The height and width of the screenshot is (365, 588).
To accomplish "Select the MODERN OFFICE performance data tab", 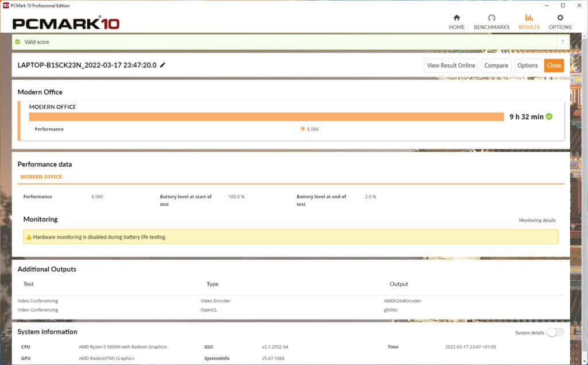I will (41, 176).
